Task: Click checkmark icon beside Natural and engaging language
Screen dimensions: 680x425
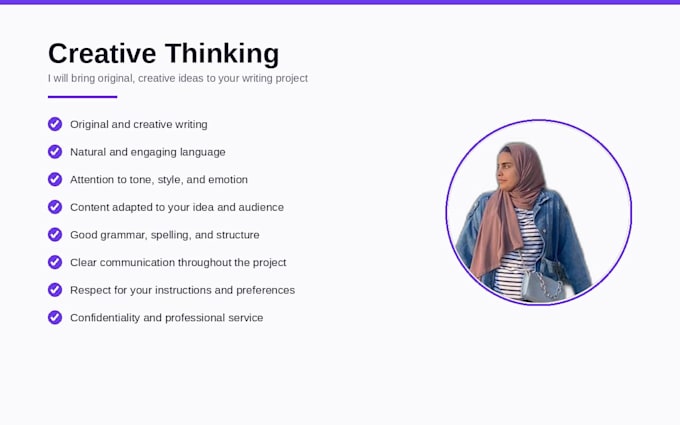Action: click(55, 152)
